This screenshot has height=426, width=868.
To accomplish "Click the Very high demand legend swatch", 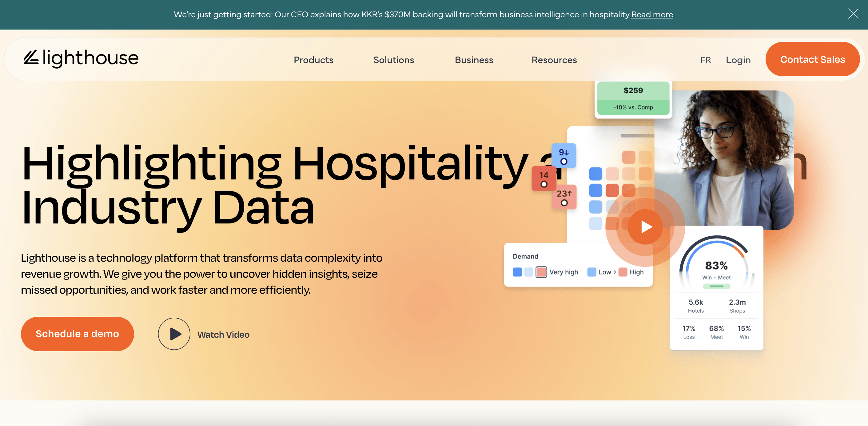I will (x=541, y=272).
